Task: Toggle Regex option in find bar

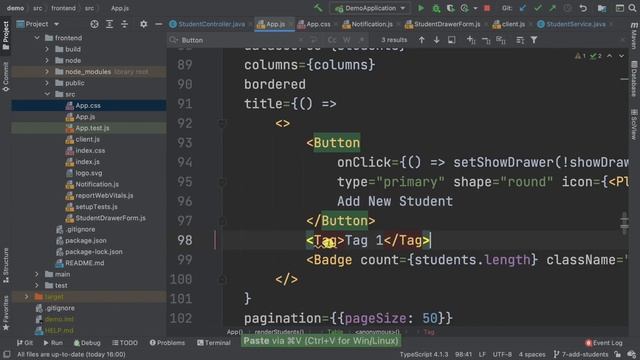Action: (x=361, y=40)
